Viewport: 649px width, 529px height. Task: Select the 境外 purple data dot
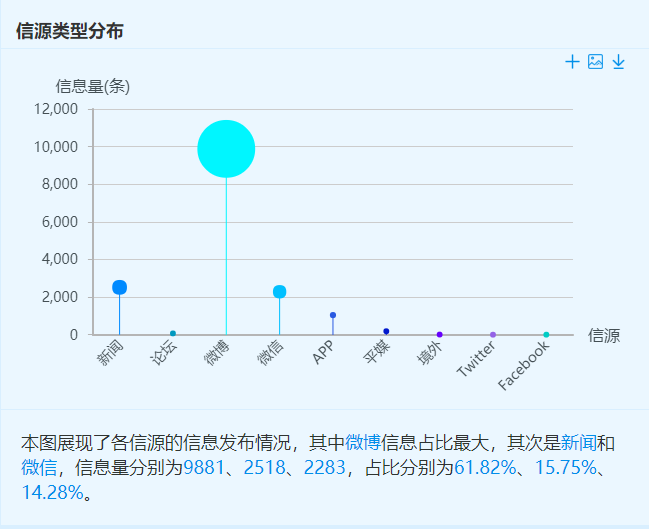click(440, 334)
